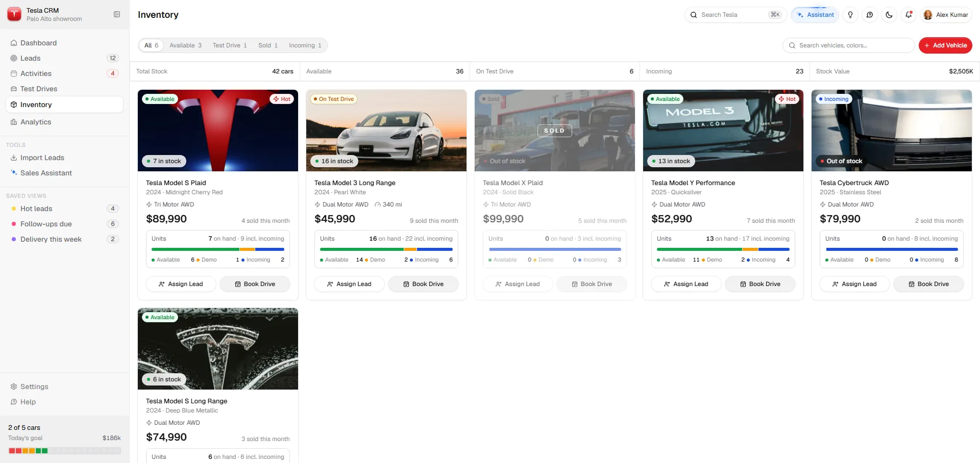Open the lightbulb tips icon
Image resolution: width=980 pixels, height=463 pixels.
[x=850, y=15]
